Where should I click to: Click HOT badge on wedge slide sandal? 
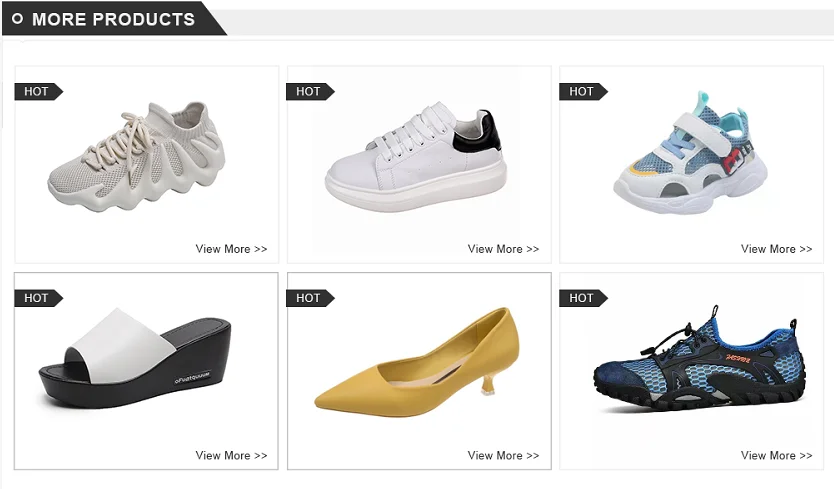point(37,298)
